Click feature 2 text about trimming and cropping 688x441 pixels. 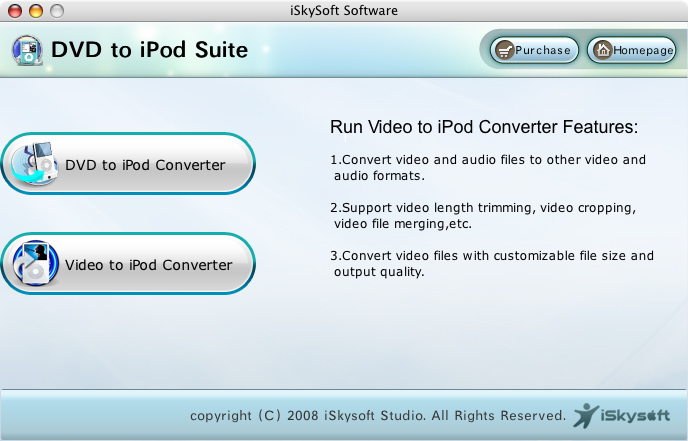pos(483,215)
